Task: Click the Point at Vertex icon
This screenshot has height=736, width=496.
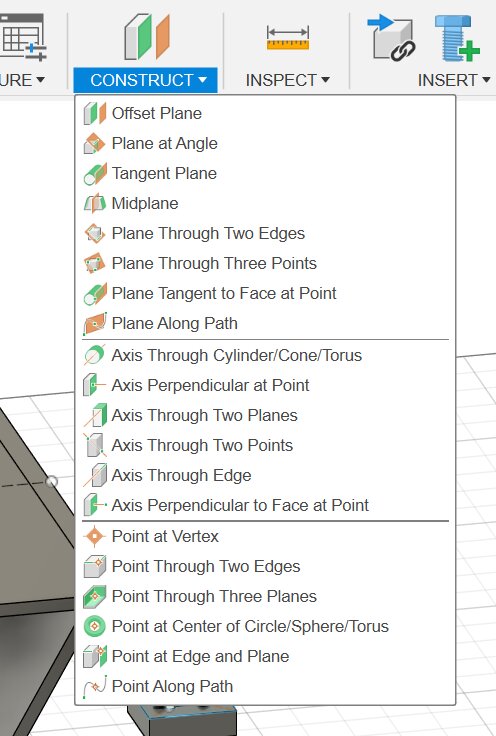Action: (95, 536)
